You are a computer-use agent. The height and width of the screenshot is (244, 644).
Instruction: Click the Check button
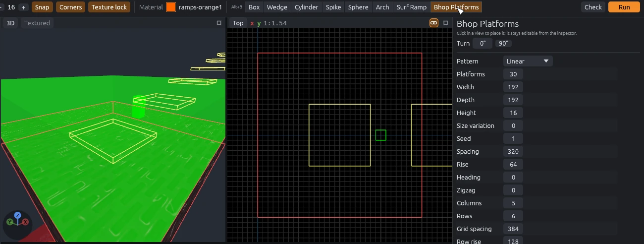point(593,7)
